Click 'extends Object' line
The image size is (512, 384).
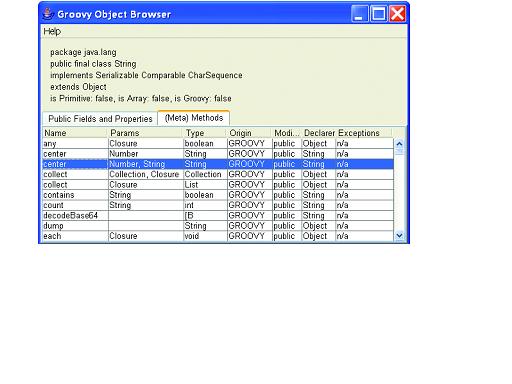coord(78,87)
